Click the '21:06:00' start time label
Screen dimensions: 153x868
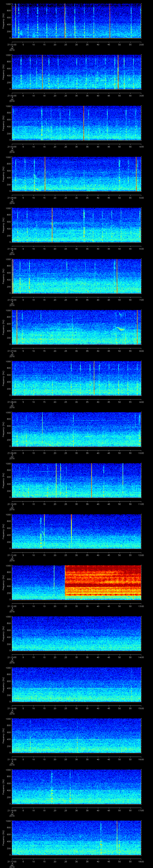point(12,300)
